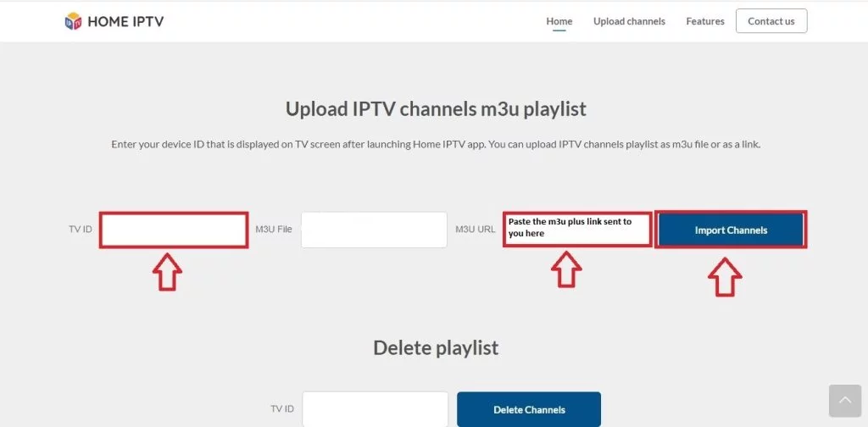Click the HOME IPTV brand name text
The width and height of the screenshot is (868, 427).
point(125,21)
